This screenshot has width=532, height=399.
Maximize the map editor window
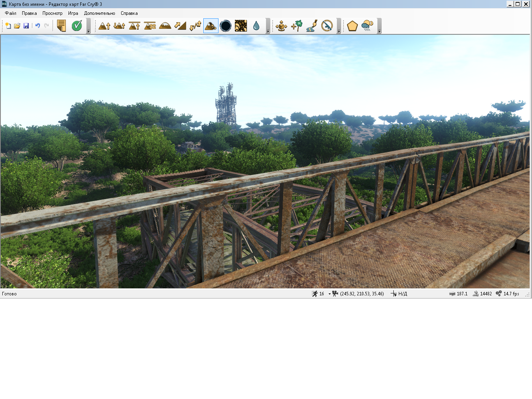click(x=518, y=4)
